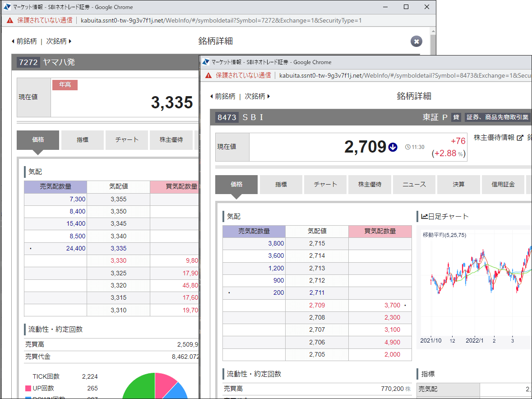Click buy quantity 4,900

pyautogui.click(x=392, y=342)
